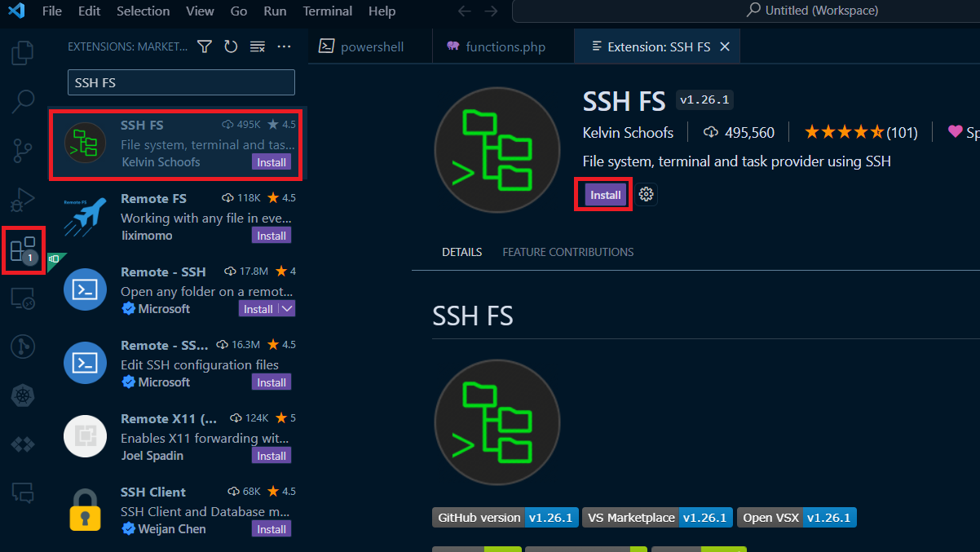Open the Kubernetes view in the sidebar

coord(22,395)
